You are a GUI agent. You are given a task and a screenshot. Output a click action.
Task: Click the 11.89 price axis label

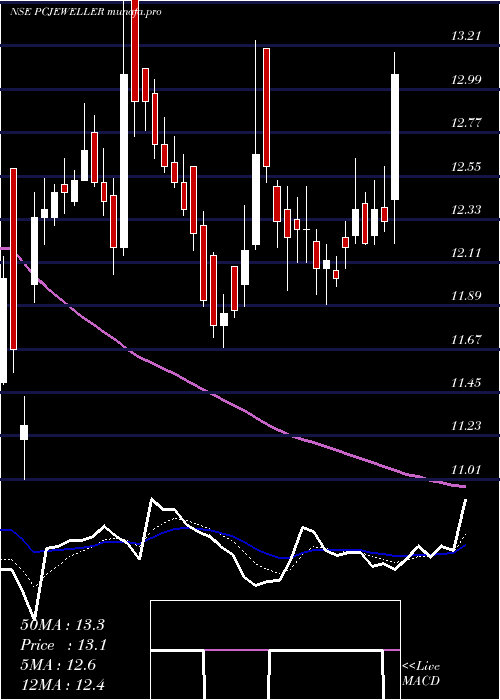pyautogui.click(x=466, y=296)
